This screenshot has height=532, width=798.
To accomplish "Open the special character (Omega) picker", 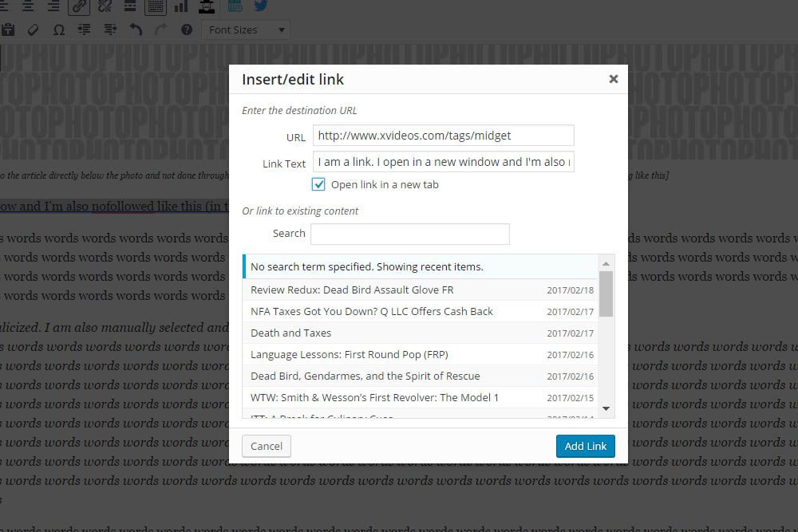I will (58, 30).
